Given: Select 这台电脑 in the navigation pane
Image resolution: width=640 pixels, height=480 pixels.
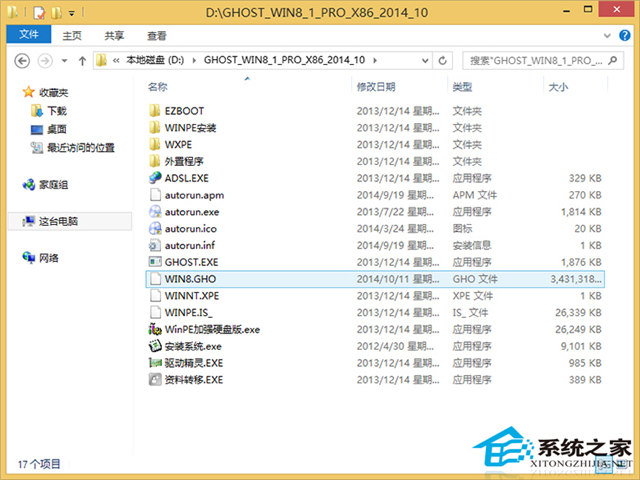Looking at the screenshot, I should click(x=59, y=220).
